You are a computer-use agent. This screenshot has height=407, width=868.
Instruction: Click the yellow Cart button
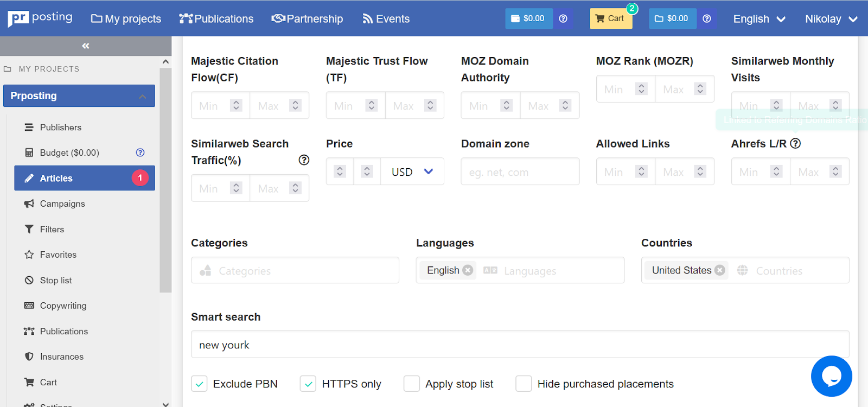(x=611, y=18)
